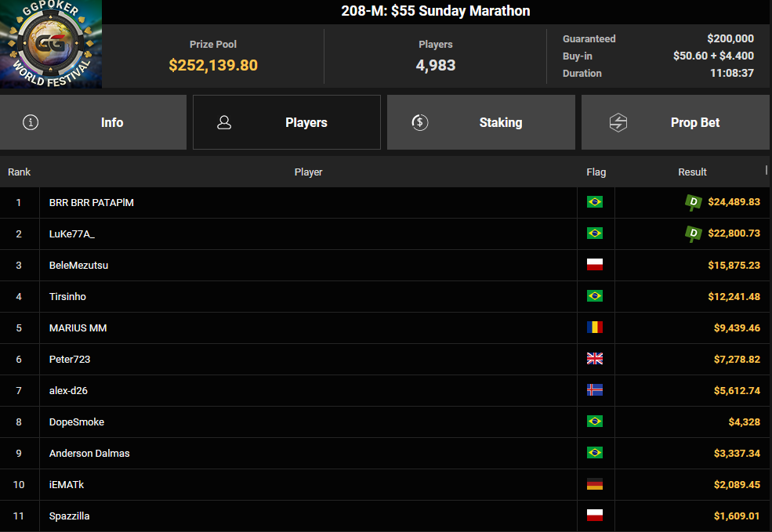
Task: Select player alex-d26
Action: tap(68, 391)
